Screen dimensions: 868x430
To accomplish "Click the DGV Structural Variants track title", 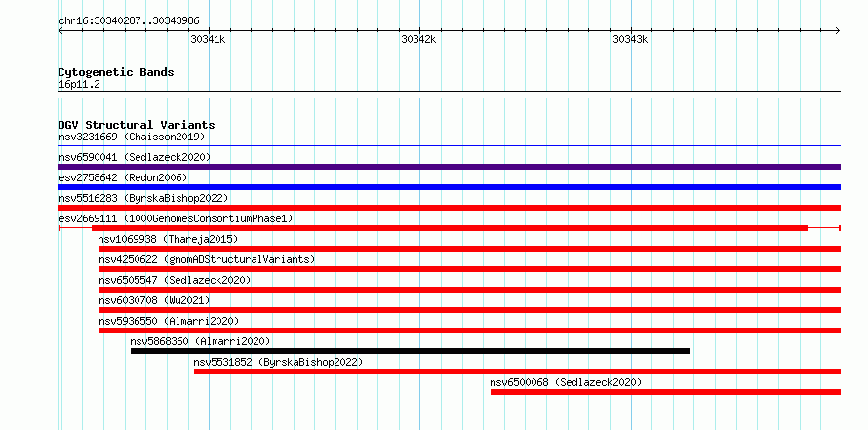I will (137, 125).
